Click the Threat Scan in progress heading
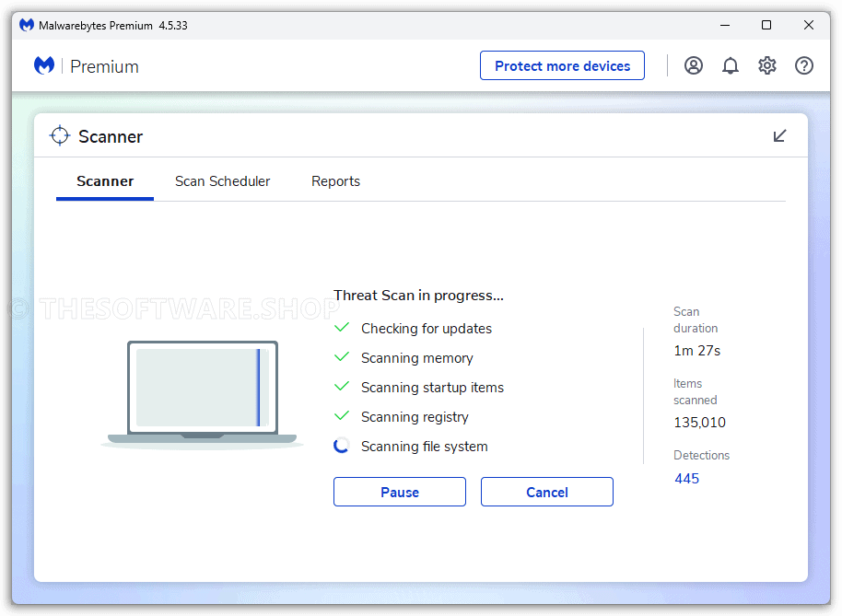This screenshot has height=616, width=842. 418,296
